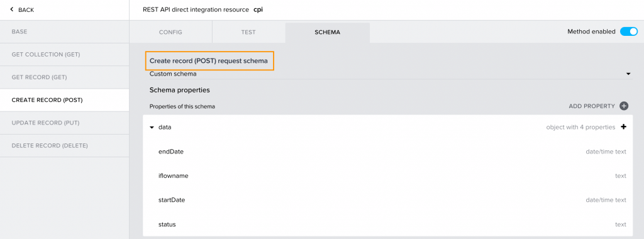This screenshot has height=239, width=644.
Task: Collapse the data object tree node
Action: click(152, 128)
